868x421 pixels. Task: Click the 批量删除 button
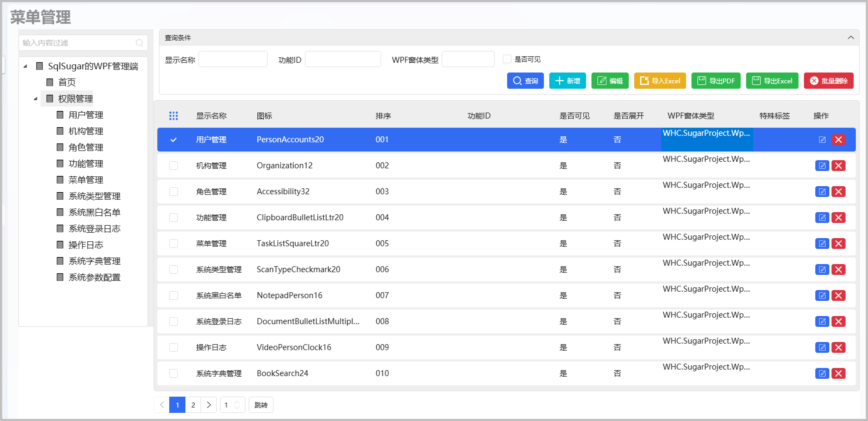click(828, 81)
